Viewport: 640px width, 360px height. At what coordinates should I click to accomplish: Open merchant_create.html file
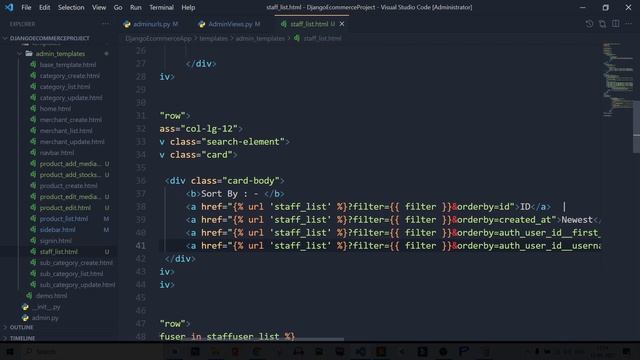pos(71,120)
